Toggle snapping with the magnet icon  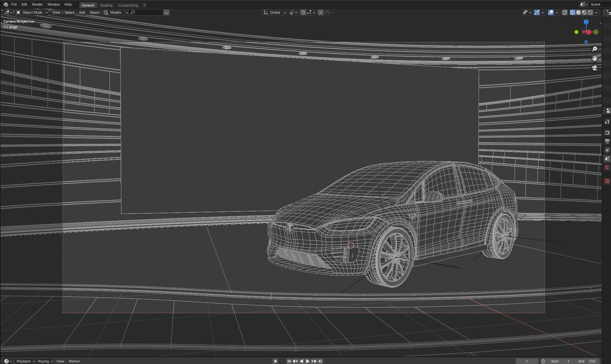pos(302,13)
